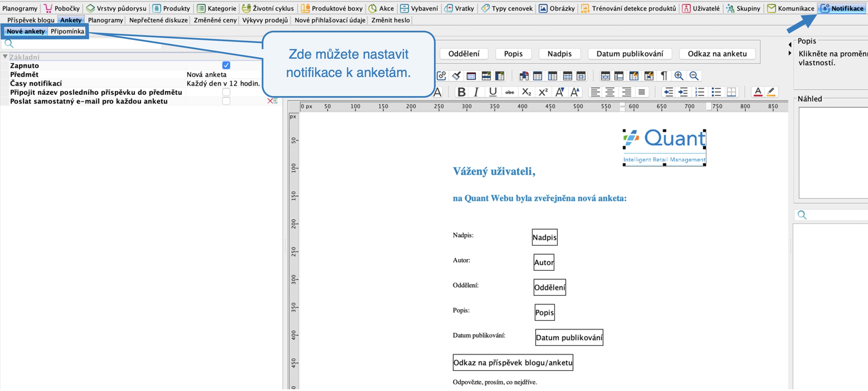Decrease font size with A-down icon
Viewport: 868px width, 391px height.
click(x=559, y=92)
